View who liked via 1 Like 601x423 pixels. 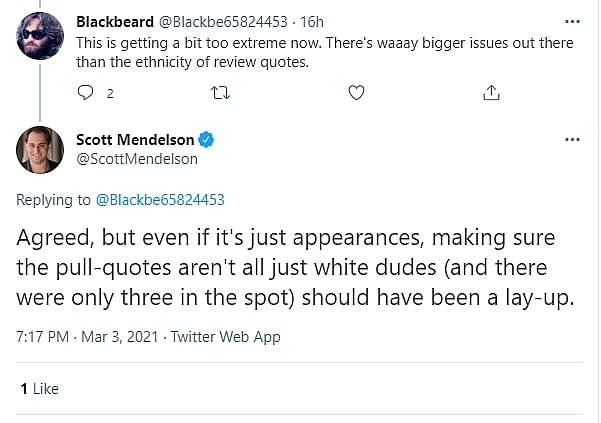click(x=40, y=388)
